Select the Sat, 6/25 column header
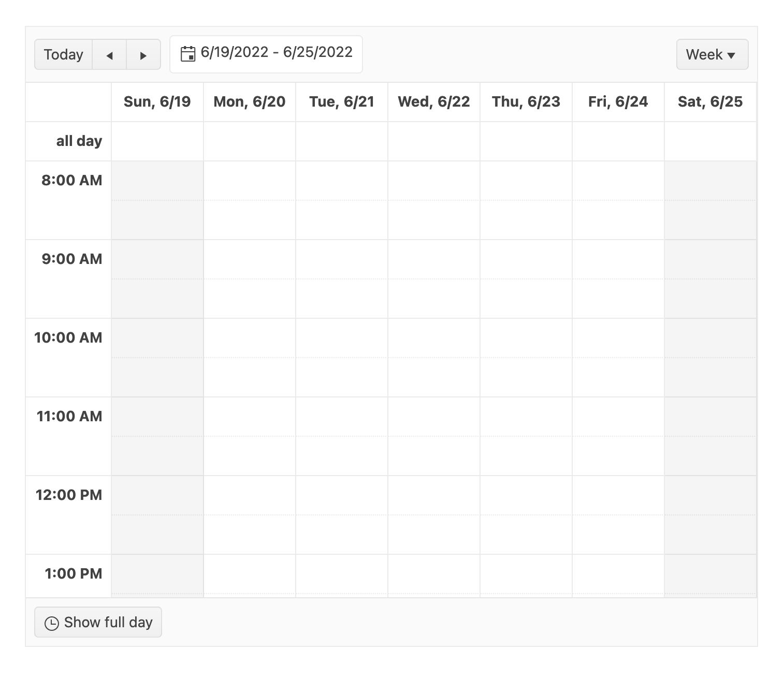The width and height of the screenshot is (784, 679). [710, 102]
